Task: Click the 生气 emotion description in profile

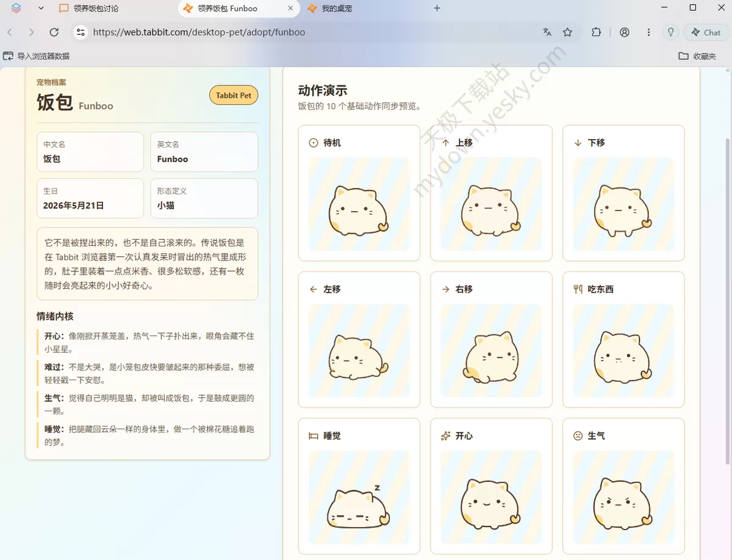Action: 147,404
